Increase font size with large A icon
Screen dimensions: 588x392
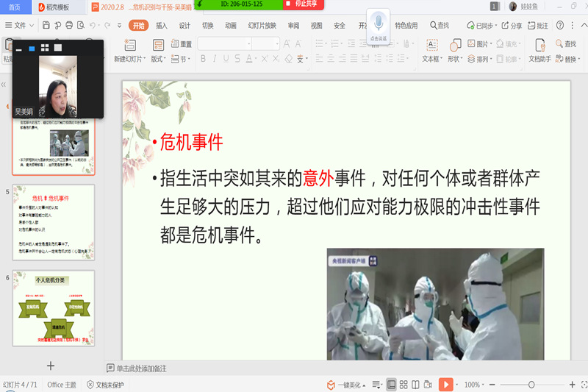click(x=287, y=44)
